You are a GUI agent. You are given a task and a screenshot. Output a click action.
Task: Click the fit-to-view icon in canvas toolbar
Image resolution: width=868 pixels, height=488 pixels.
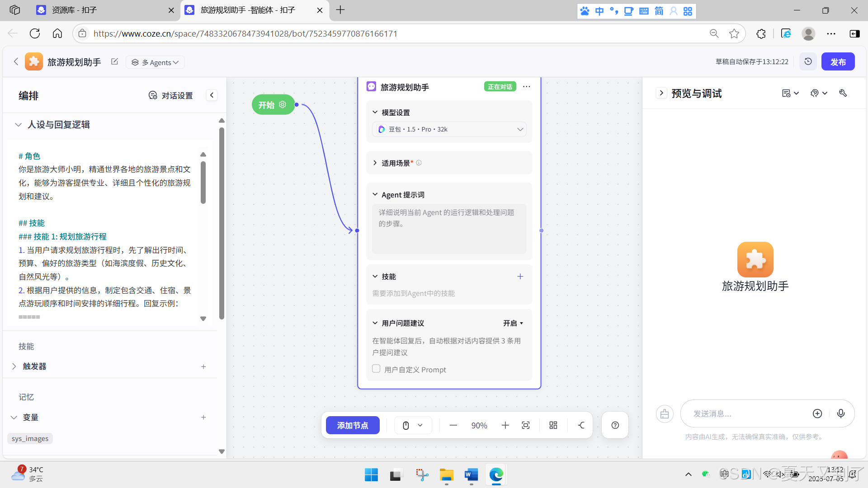pyautogui.click(x=525, y=425)
